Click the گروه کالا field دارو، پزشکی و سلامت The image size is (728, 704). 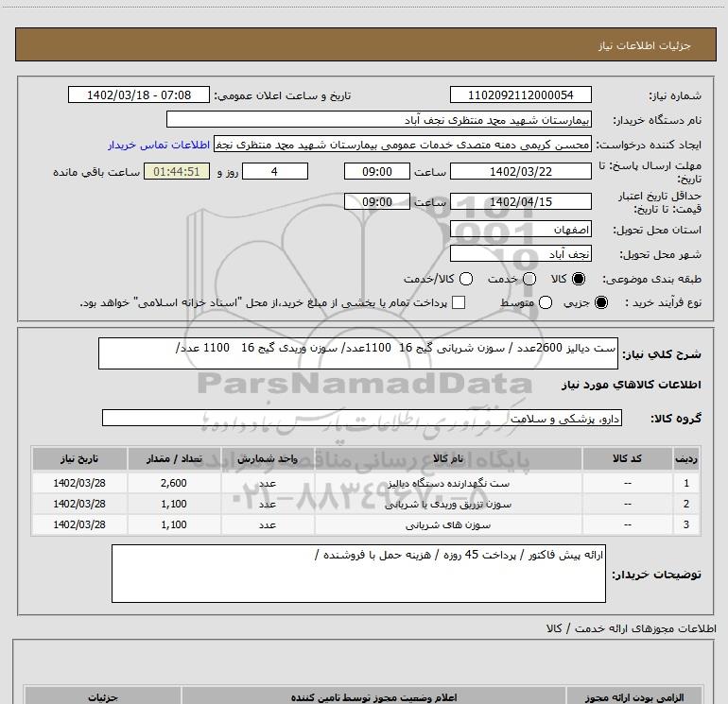pos(362,418)
